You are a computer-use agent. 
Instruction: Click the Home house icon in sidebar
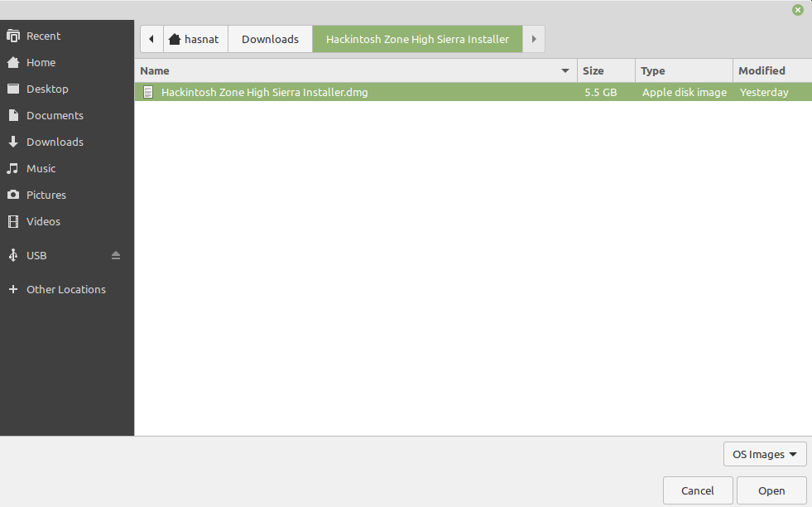13,62
